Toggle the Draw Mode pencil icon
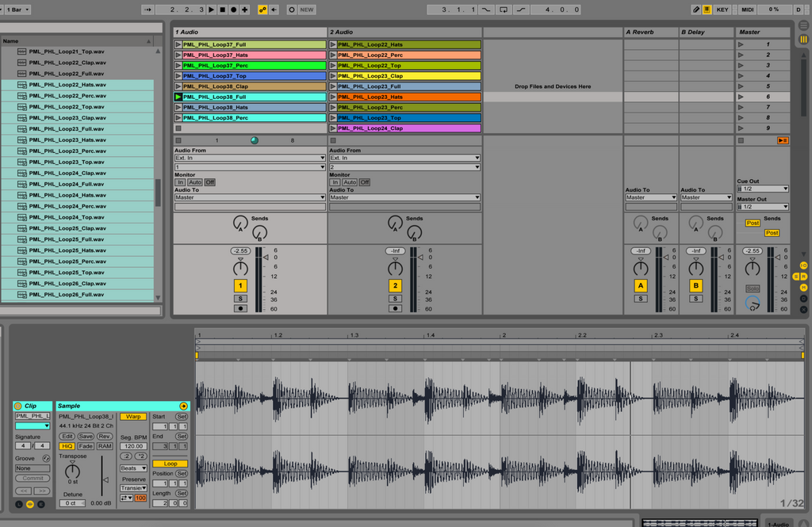This screenshot has width=812, height=527. [x=696, y=10]
